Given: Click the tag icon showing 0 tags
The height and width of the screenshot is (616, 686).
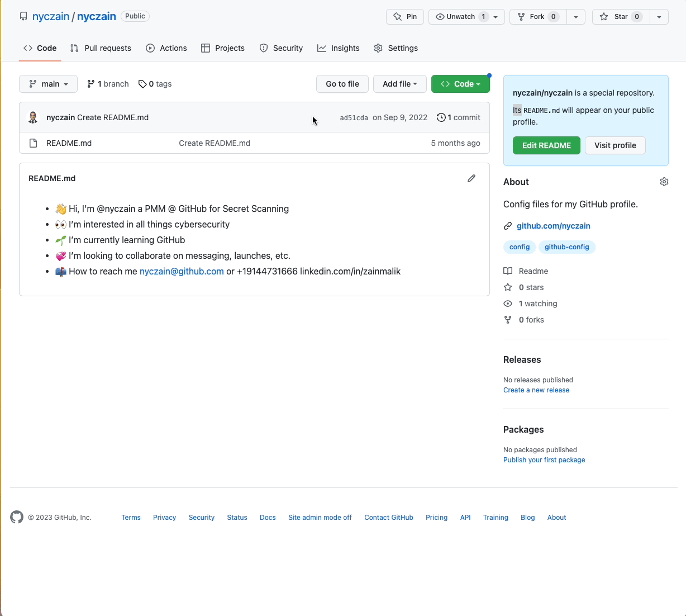Looking at the screenshot, I should click(142, 84).
